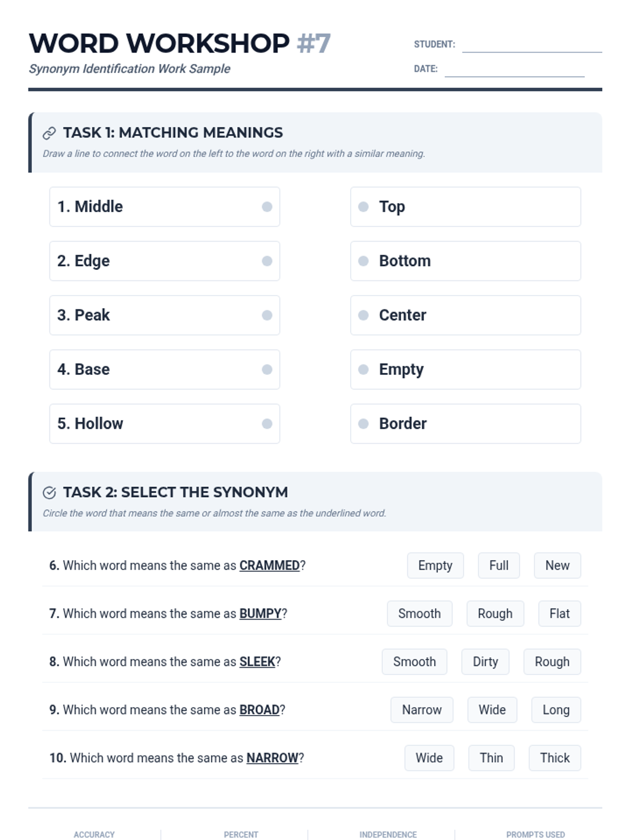630x840 pixels.
Task: Select Wide for the BROAD question
Action: click(x=492, y=710)
